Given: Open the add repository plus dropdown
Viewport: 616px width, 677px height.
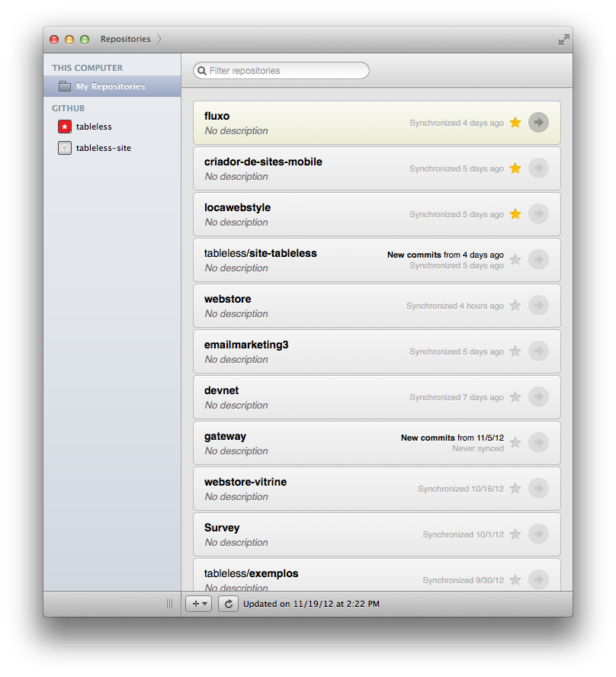Looking at the screenshot, I should [x=198, y=604].
